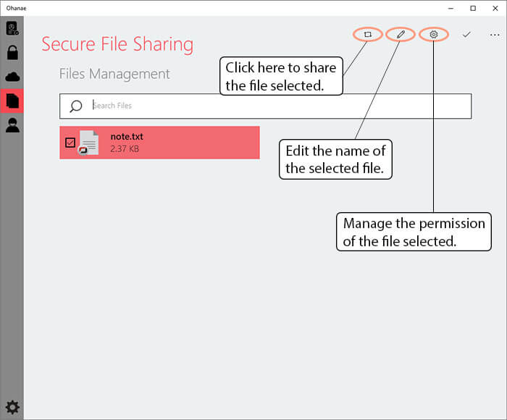Close the Ohanae window
The width and height of the screenshot is (507, 420).
[495, 8]
